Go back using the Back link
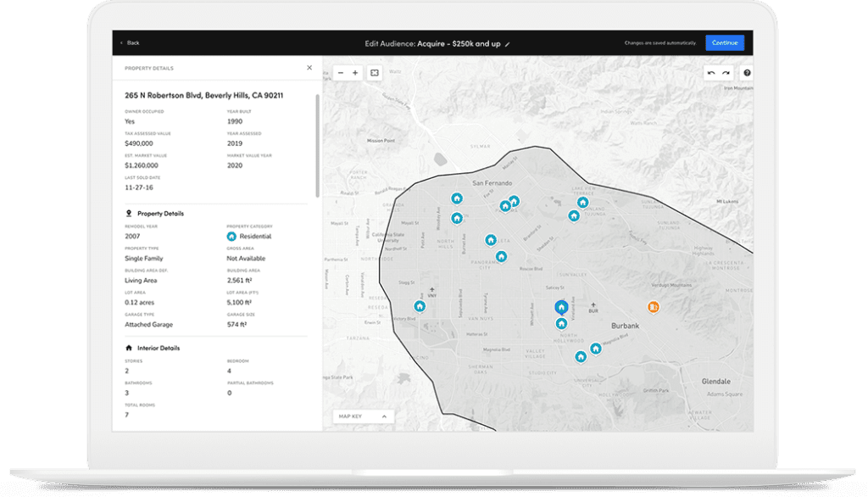This screenshot has width=868, height=497. [x=130, y=42]
